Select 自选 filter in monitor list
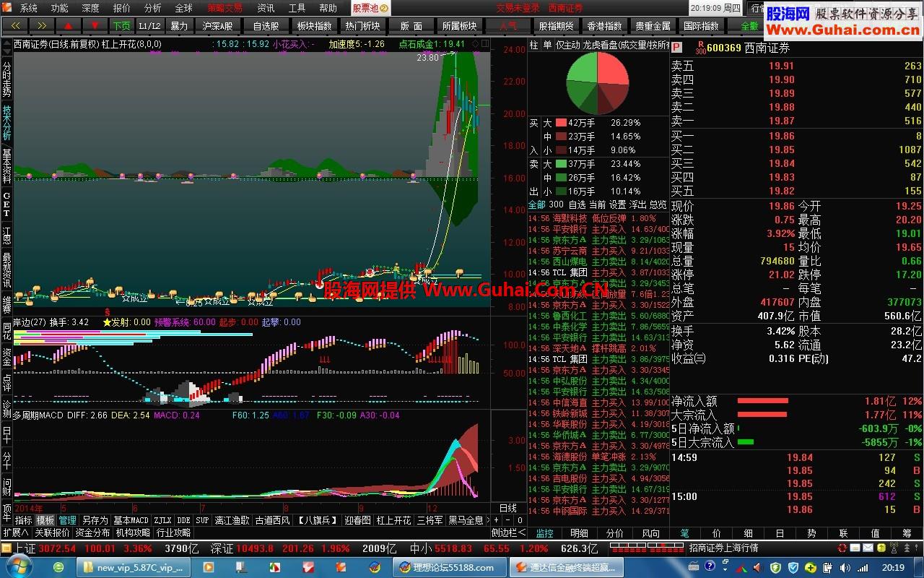 [577, 204]
